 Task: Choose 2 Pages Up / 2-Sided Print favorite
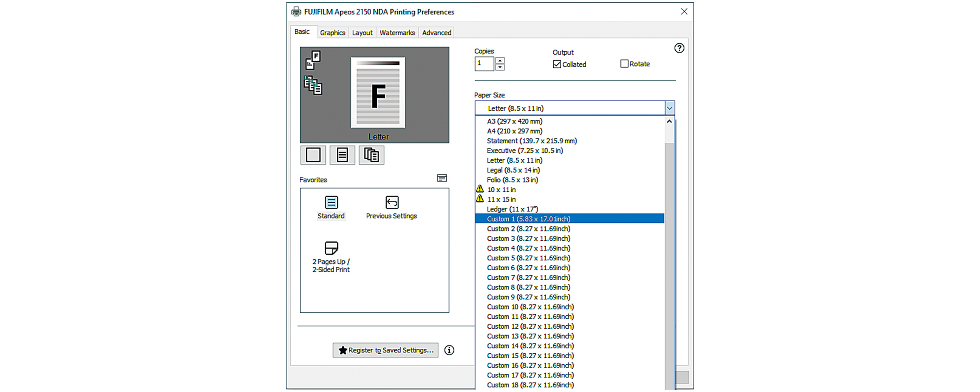[331, 248]
